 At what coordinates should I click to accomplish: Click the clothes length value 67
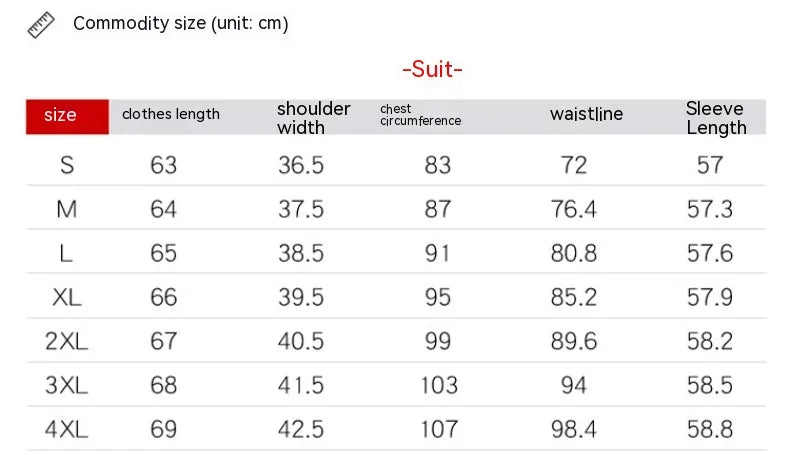(x=163, y=341)
